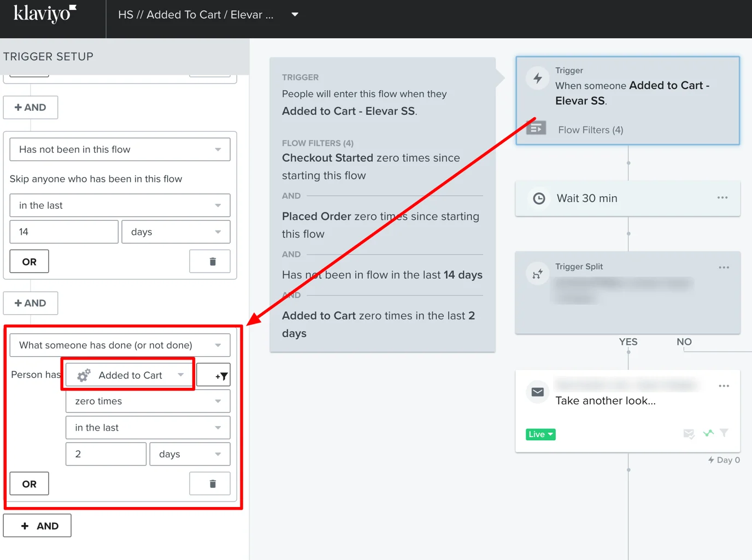Open the in the last dropdown above 2
Viewport: 752px width, 560px height.
[148, 428]
